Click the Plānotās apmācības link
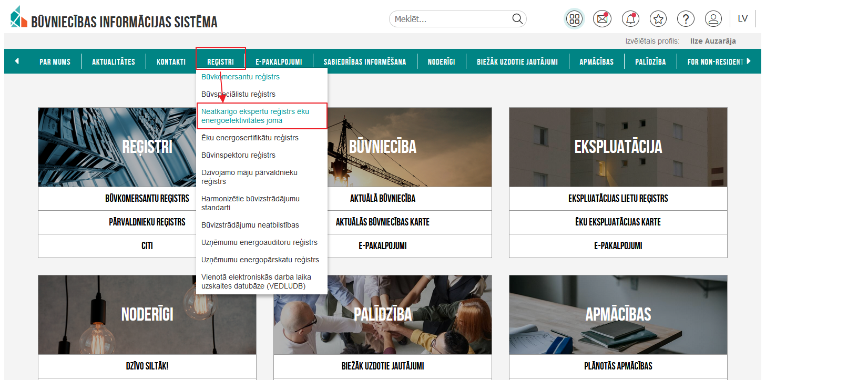Image resolution: width=868 pixels, height=380 pixels. tap(618, 366)
